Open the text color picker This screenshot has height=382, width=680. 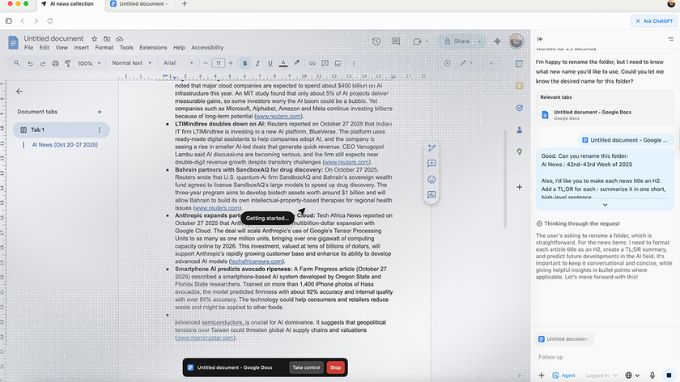click(283, 63)
